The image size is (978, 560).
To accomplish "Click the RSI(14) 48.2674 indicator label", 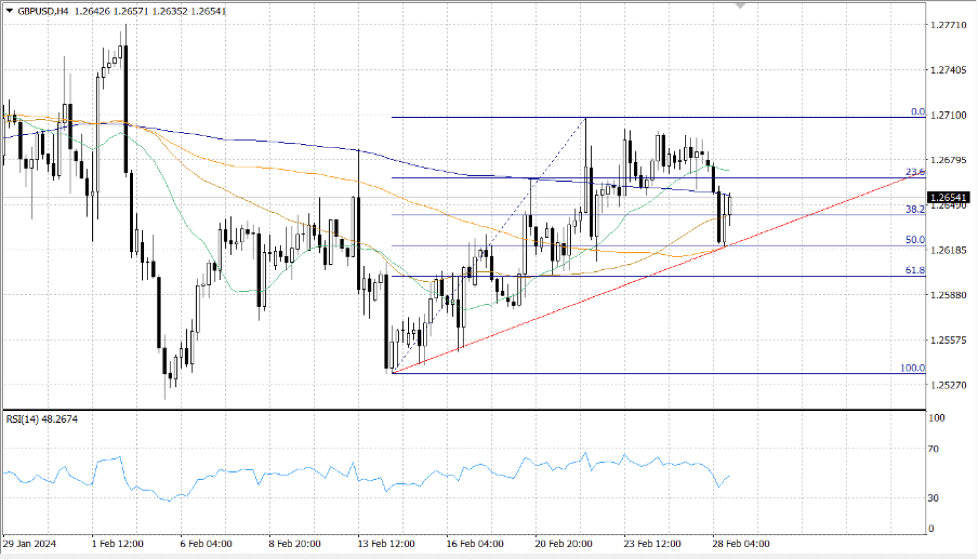I will (x=42, y=419).
